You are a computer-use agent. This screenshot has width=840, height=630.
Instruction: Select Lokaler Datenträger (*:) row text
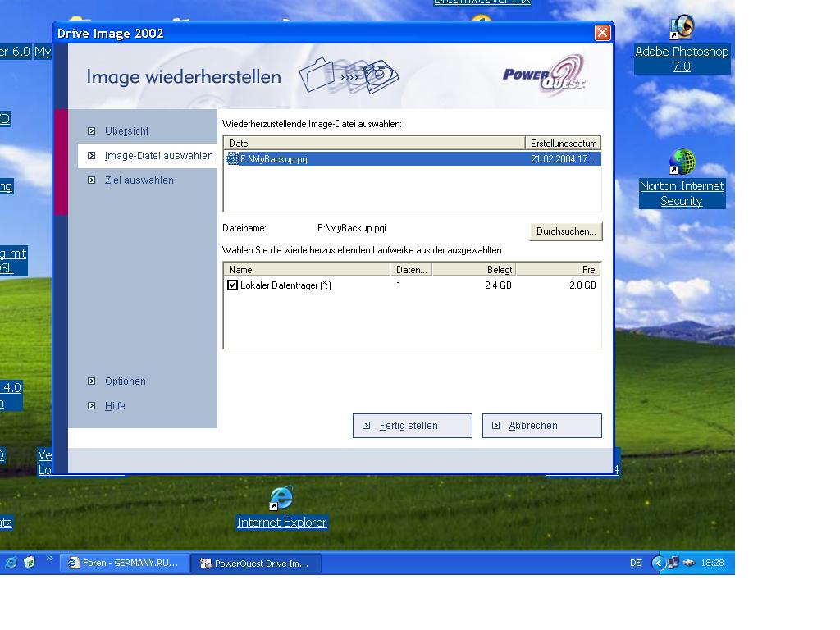click(x=285, y=285)
